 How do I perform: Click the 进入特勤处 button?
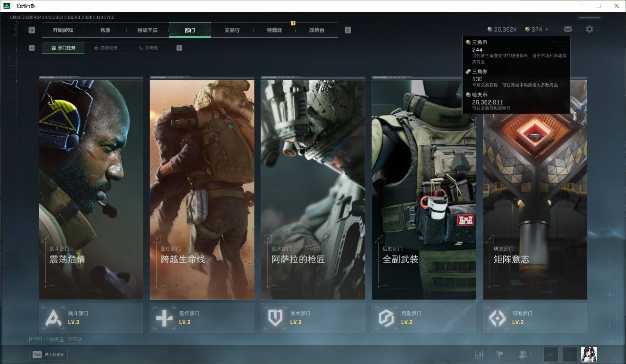click(49, 355)
